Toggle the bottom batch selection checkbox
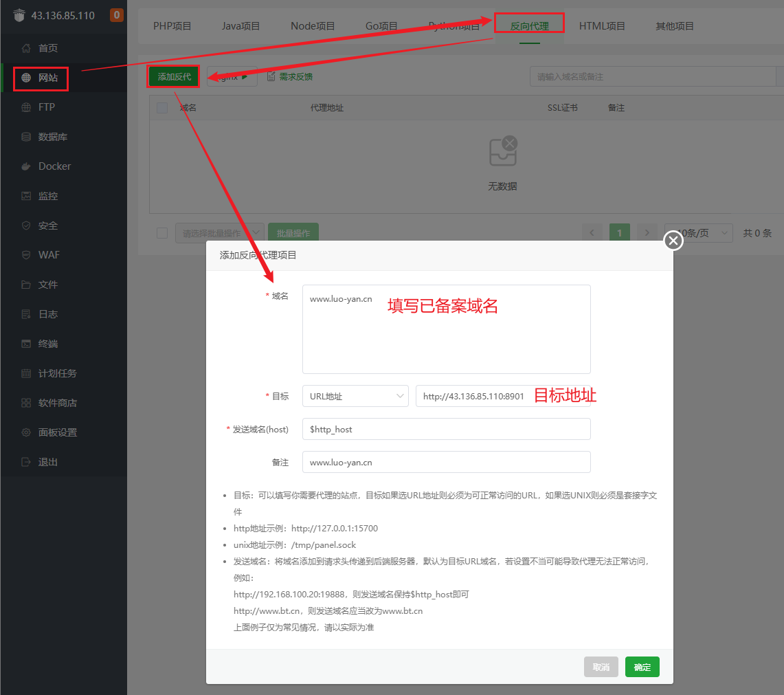The image size is (784, 695). pos(162,232)
